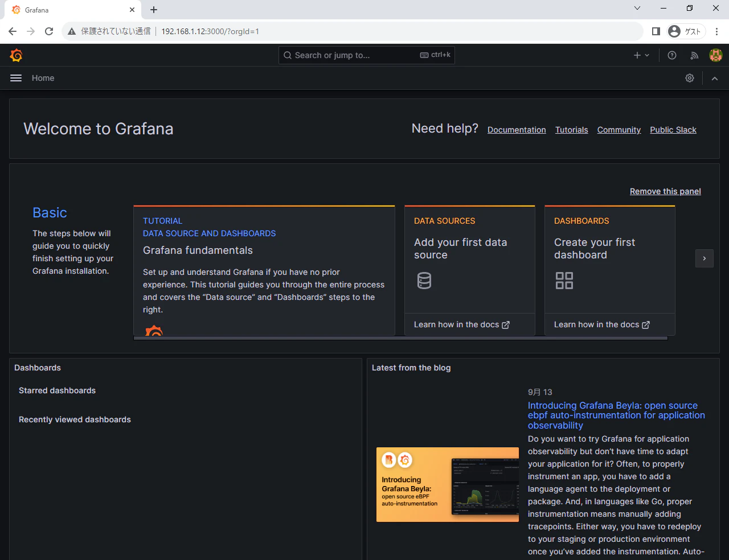Viewport: 729px width, 560px height.
Task: Expand the plus New dropdown
Action: point(641,55)
